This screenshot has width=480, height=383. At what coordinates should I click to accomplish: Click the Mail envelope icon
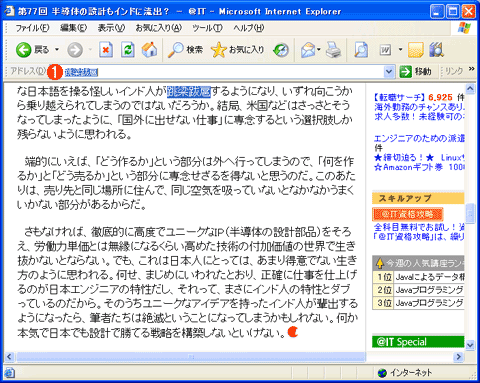tap(308, 50)
